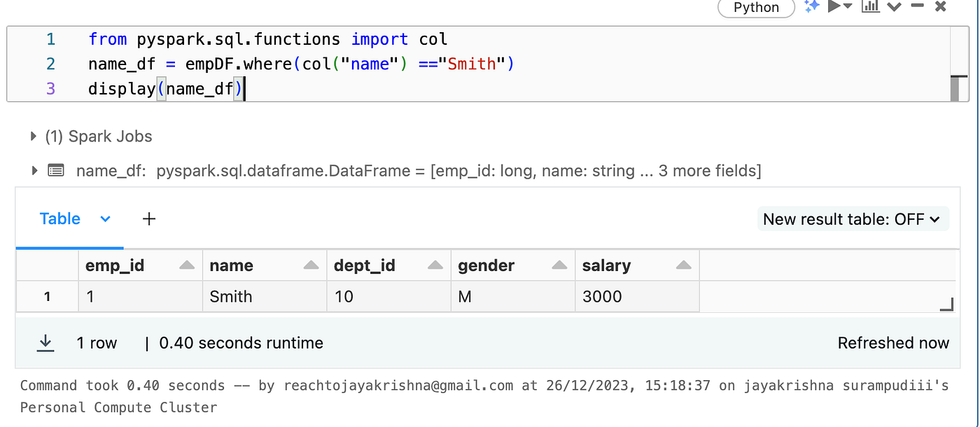Click the table resize corner handle

pos(946,304)
